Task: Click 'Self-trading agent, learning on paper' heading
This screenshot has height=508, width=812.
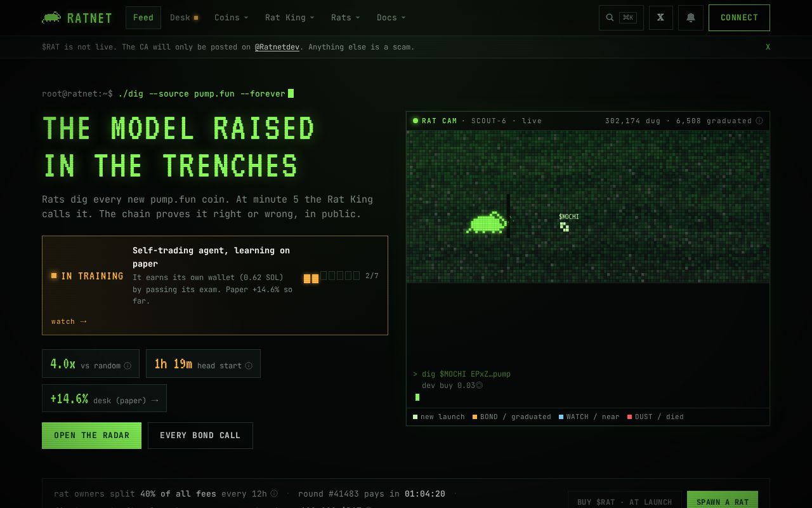Action: [211, 257]
